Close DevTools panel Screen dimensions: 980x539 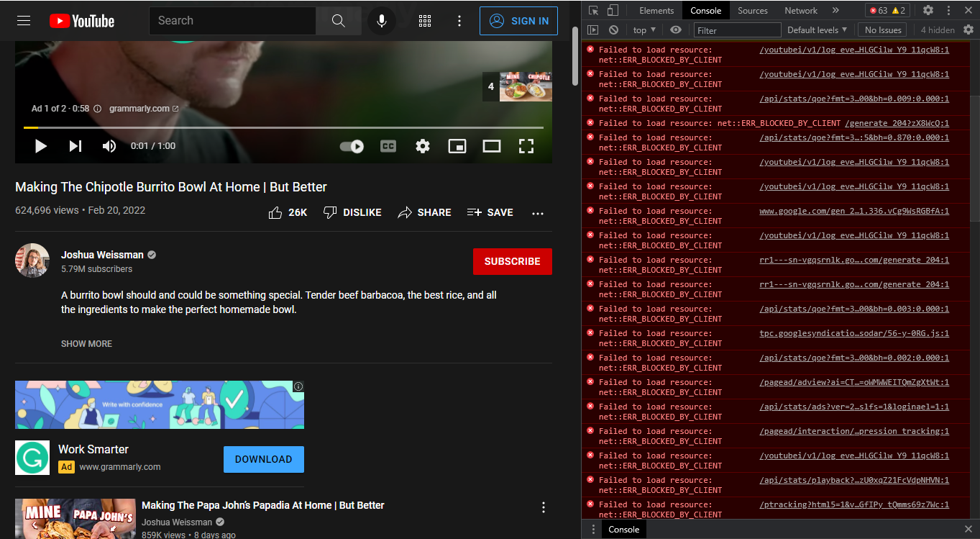968,10
